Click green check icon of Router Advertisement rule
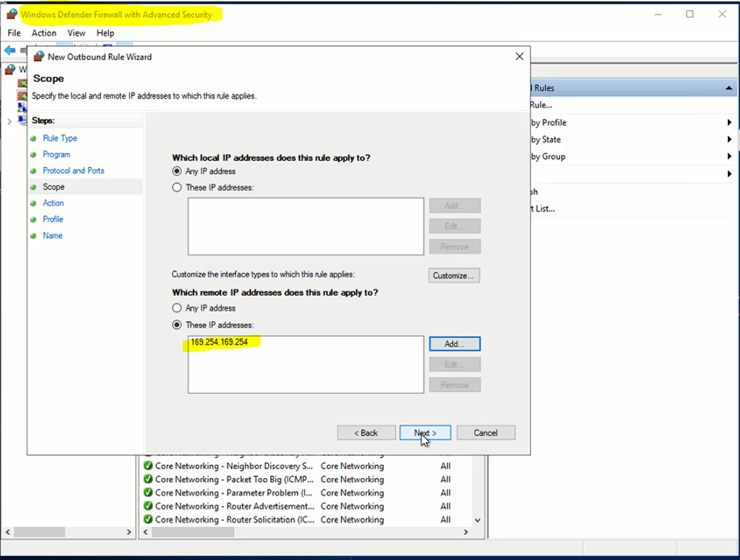 click(148, 506)
